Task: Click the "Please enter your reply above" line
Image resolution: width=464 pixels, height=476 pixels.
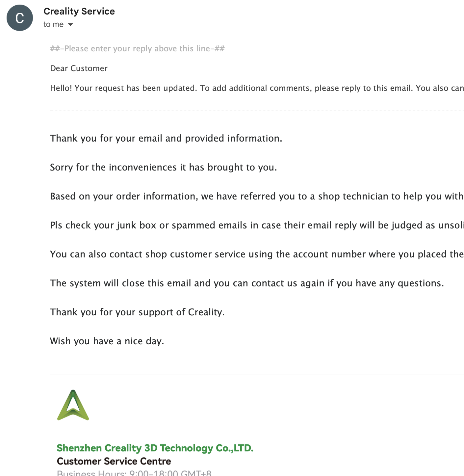Action: click(x=137, y=49)
